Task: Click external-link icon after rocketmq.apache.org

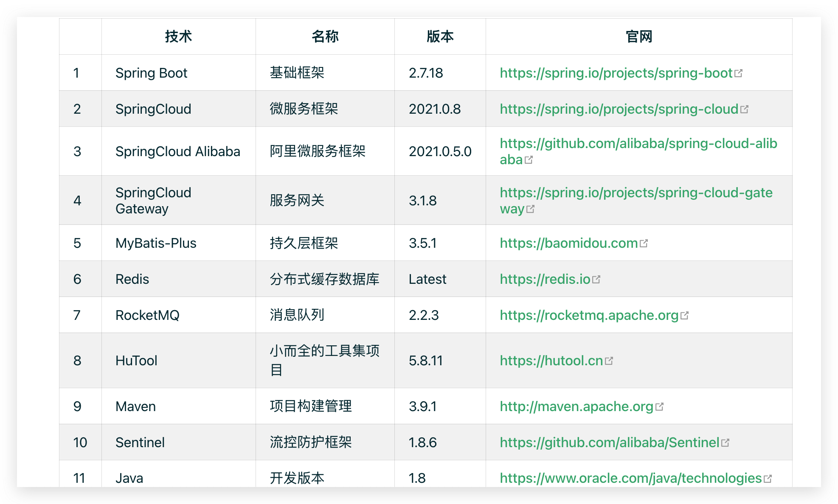Action: pyautogui.click(x=684, y=315)
